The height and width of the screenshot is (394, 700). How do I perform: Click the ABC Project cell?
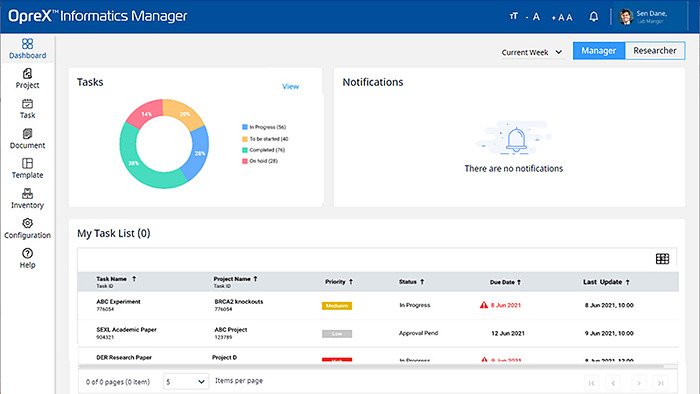(230, 330)
